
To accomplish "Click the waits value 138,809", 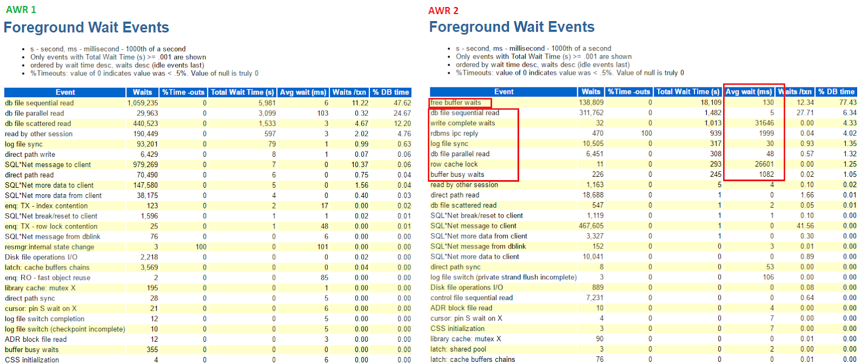I will tap(591, 103).
